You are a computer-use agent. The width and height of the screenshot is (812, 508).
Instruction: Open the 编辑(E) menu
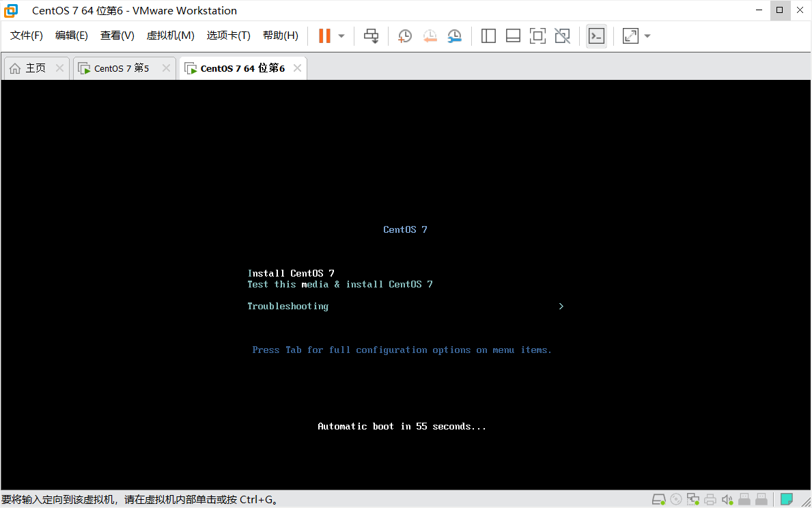point(72,36)
